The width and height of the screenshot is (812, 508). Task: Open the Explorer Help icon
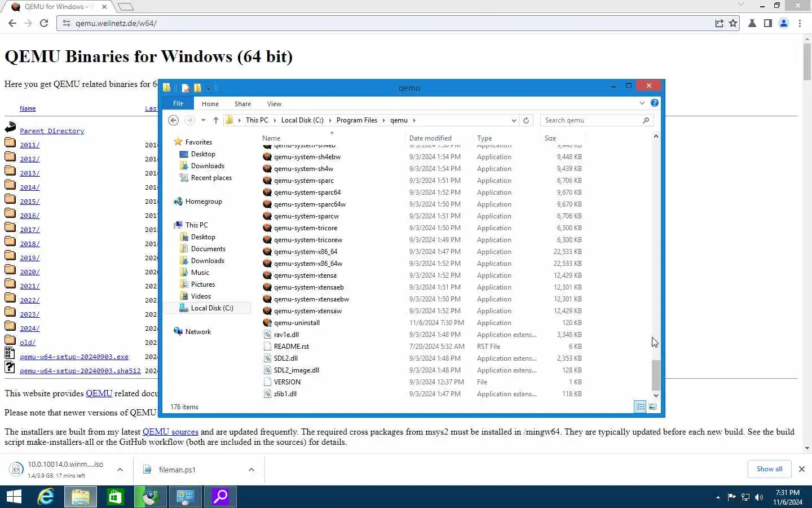655,103
